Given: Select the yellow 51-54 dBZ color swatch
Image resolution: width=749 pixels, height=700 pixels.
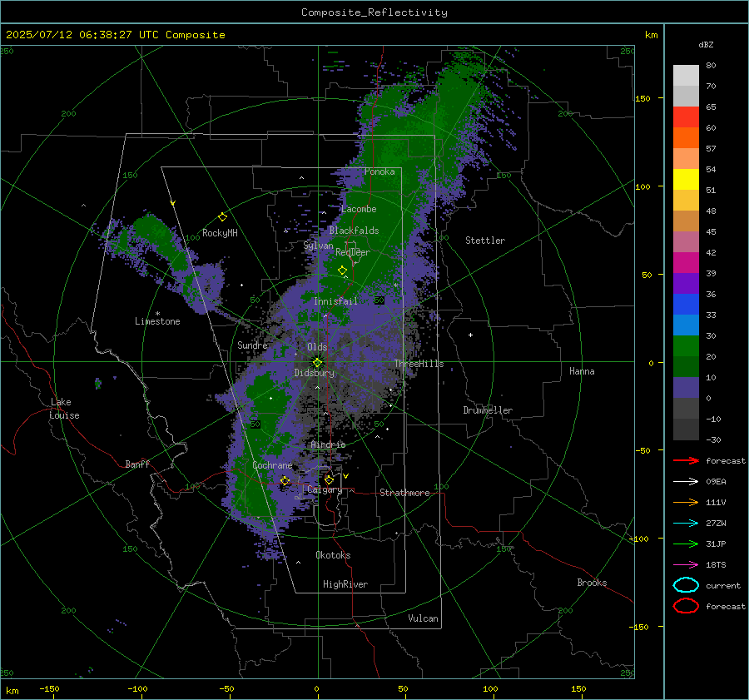Looking at the screenshot, I should pos(686,180).
